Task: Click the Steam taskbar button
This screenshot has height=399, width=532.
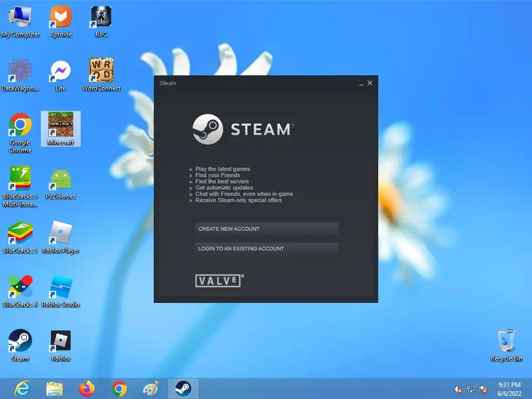Action: pyautogui.click(x=183, y=389)
